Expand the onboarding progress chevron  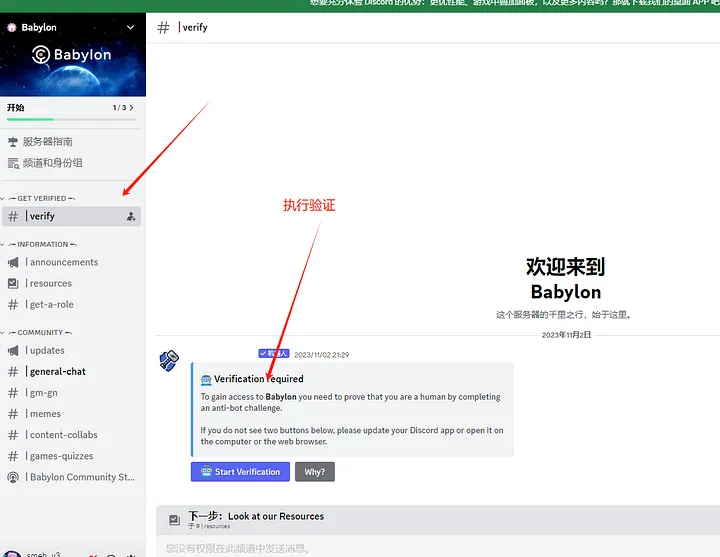(x=131, y=107)
